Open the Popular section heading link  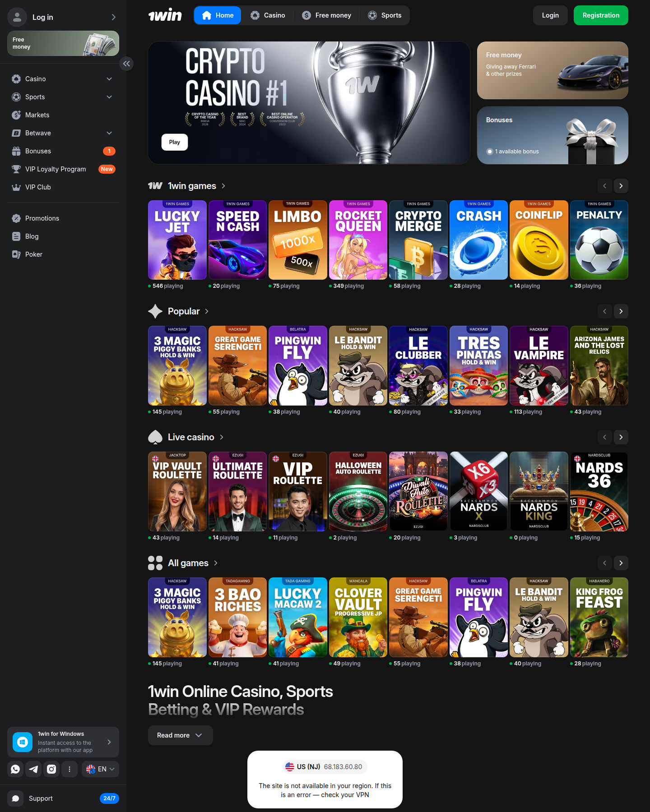[x=179, y=311]
